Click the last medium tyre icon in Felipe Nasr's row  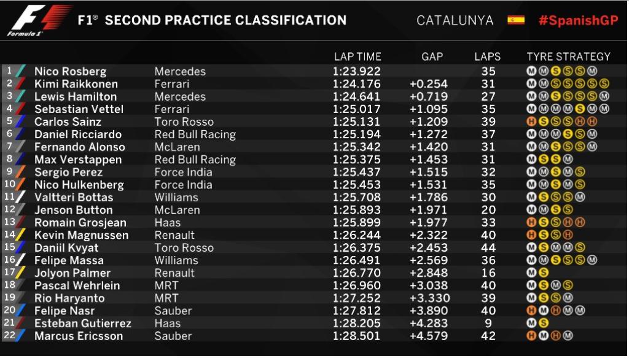[x=579, y=311]
